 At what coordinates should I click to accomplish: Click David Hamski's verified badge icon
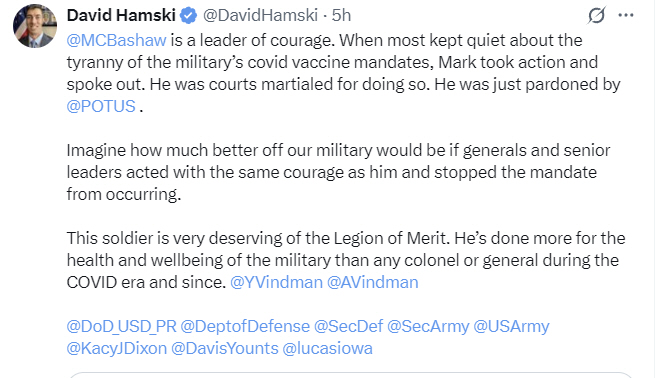(188, 16)
